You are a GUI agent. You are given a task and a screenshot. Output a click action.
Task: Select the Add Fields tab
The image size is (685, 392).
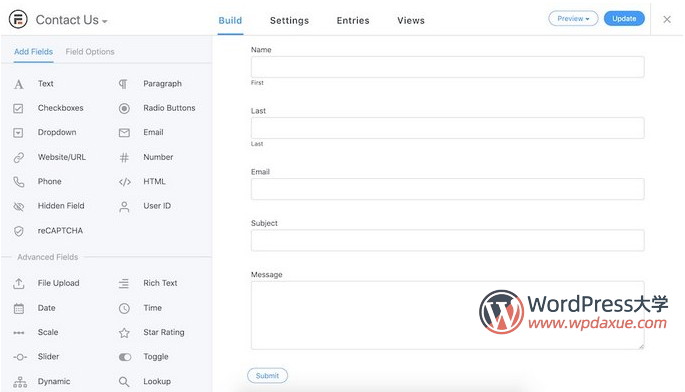(x=33, y=52)
